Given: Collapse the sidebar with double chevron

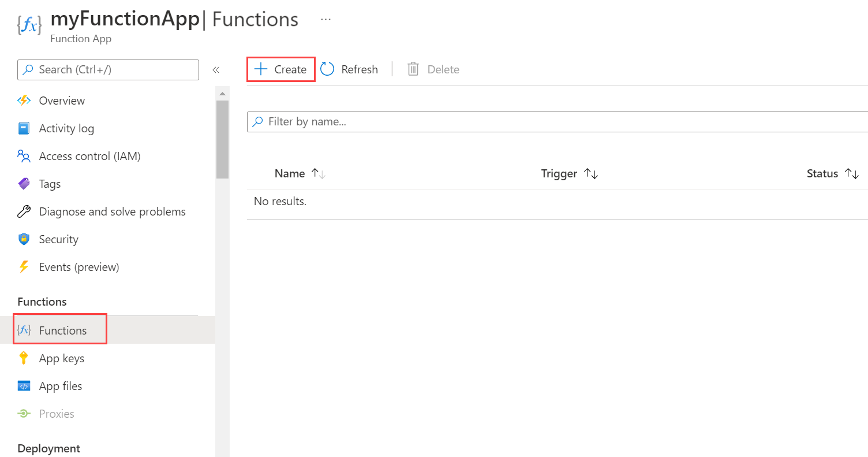Looking at the screenshot, I should pos(216,70).
